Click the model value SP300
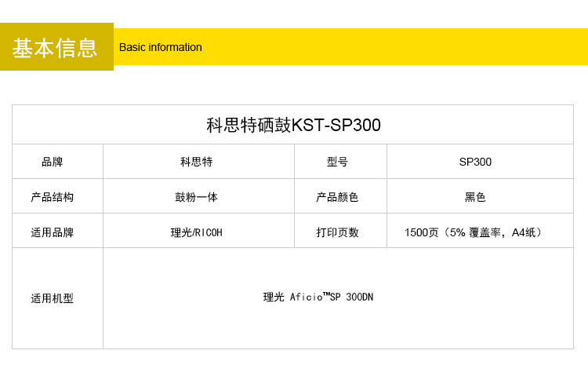Screen dimensions: 588x365 point(475,162)
